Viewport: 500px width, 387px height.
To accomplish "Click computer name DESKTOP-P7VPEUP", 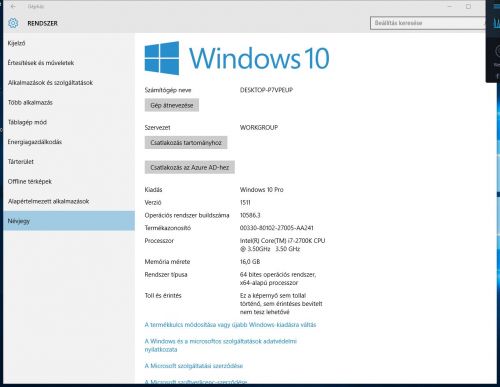I will click(266, 90).
